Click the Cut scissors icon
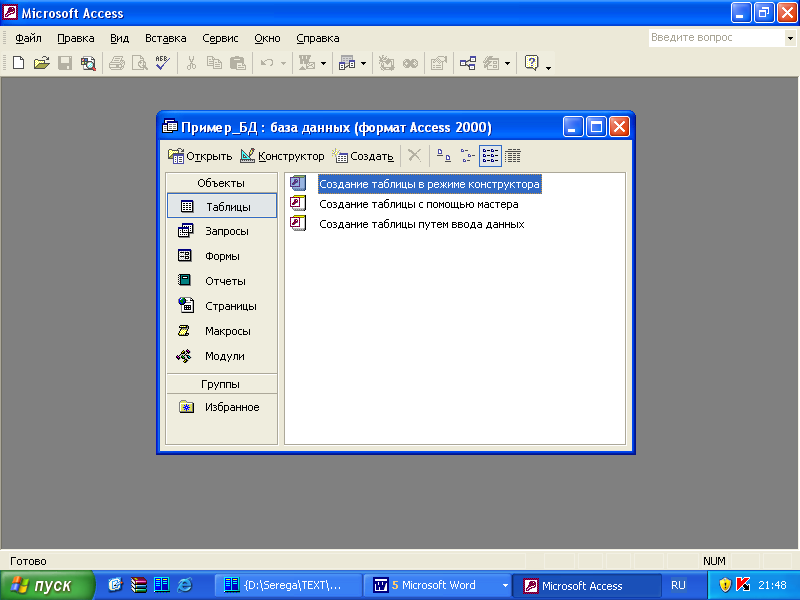 pos(191,63)
